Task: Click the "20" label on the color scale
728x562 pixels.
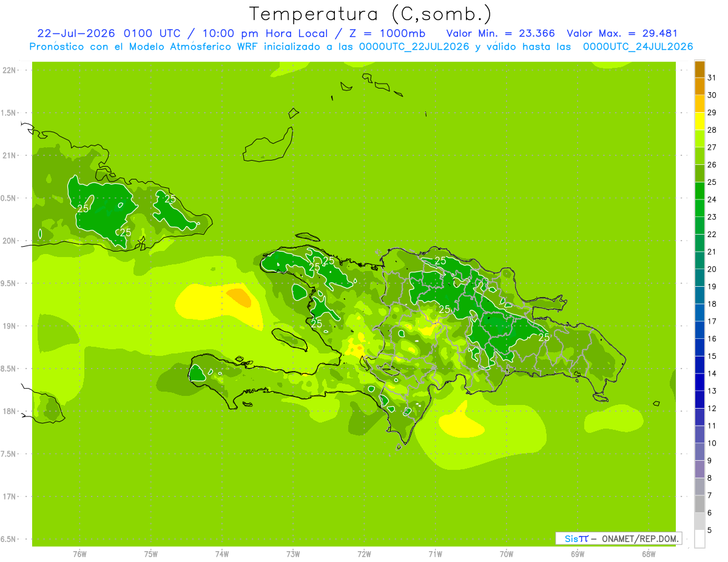Action: coord(712,269)
